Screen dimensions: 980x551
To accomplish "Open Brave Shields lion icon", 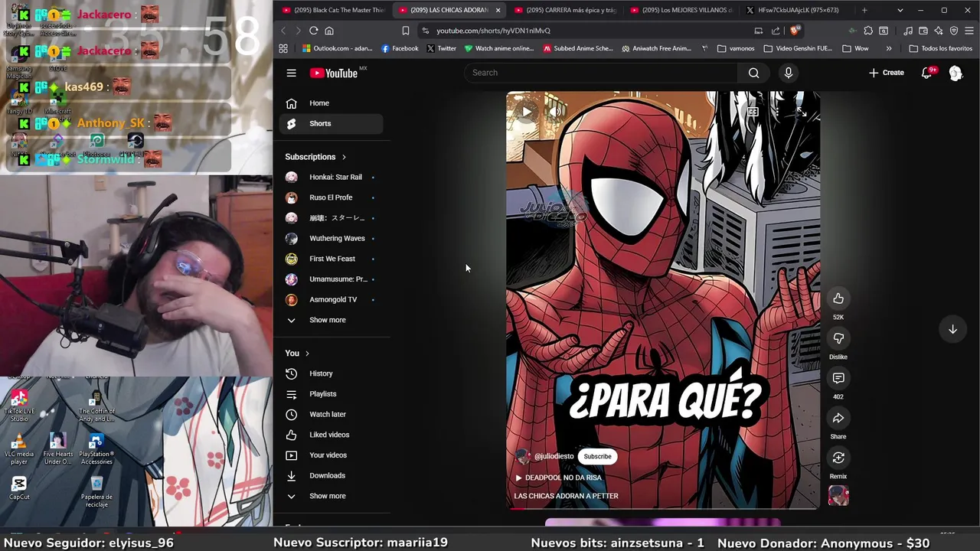I will [x=795, y=31].
